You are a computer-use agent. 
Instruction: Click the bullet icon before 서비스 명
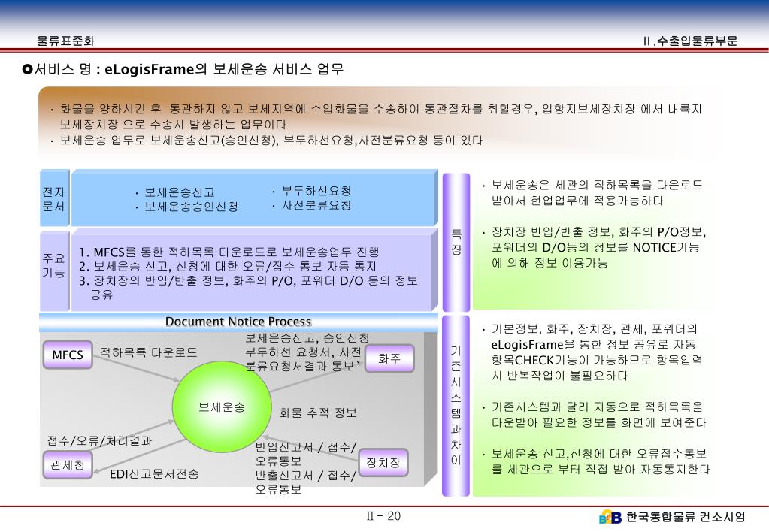(x=27, y=69)
